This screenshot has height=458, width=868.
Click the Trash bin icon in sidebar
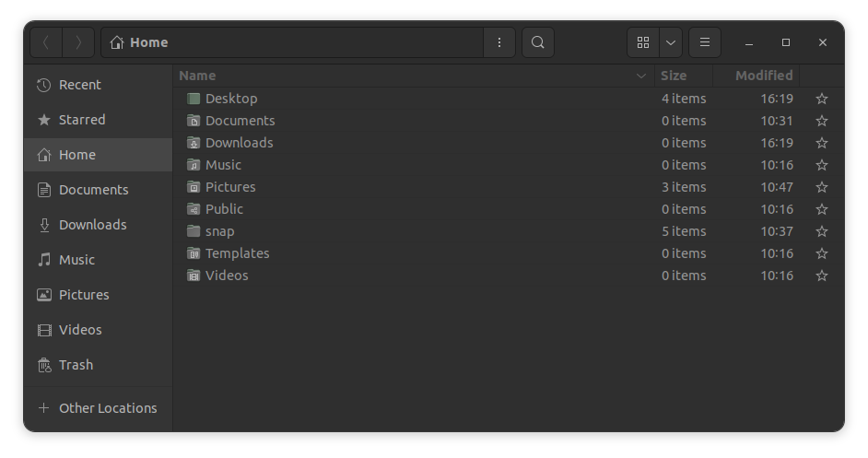[43, 365]
